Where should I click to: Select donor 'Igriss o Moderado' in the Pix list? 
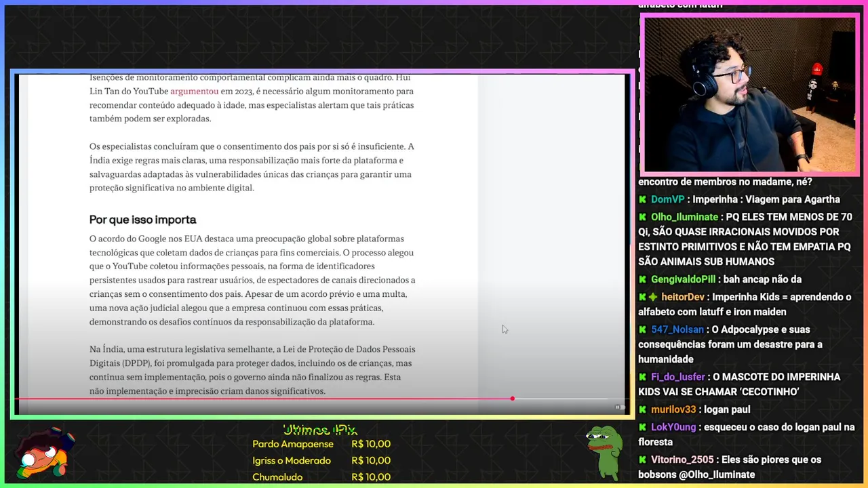pyautogui.click(x=292, y=461)
